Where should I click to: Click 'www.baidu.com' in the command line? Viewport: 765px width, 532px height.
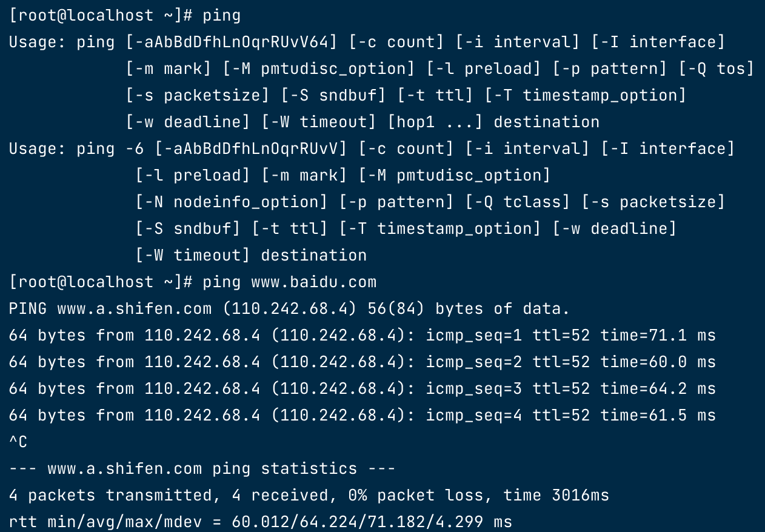coord(313,282)
